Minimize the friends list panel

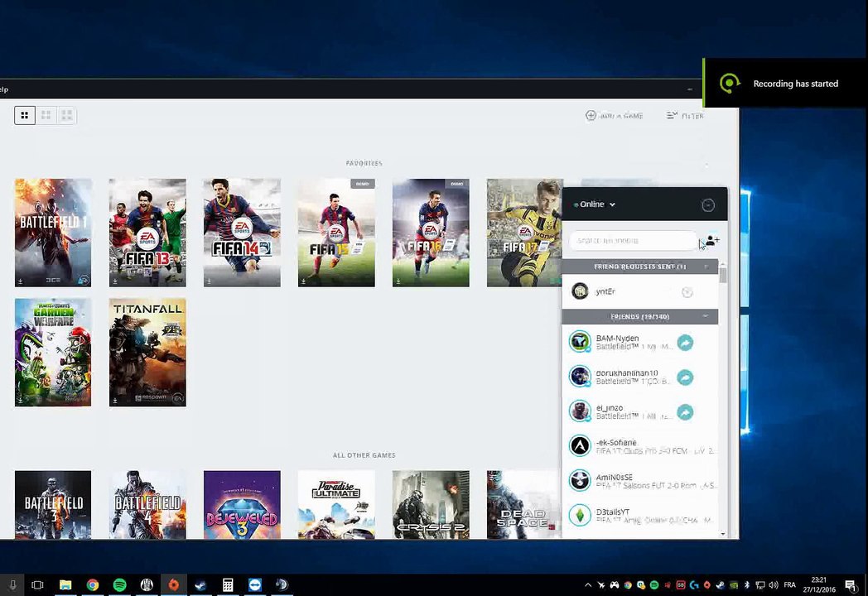coord(708,205)
